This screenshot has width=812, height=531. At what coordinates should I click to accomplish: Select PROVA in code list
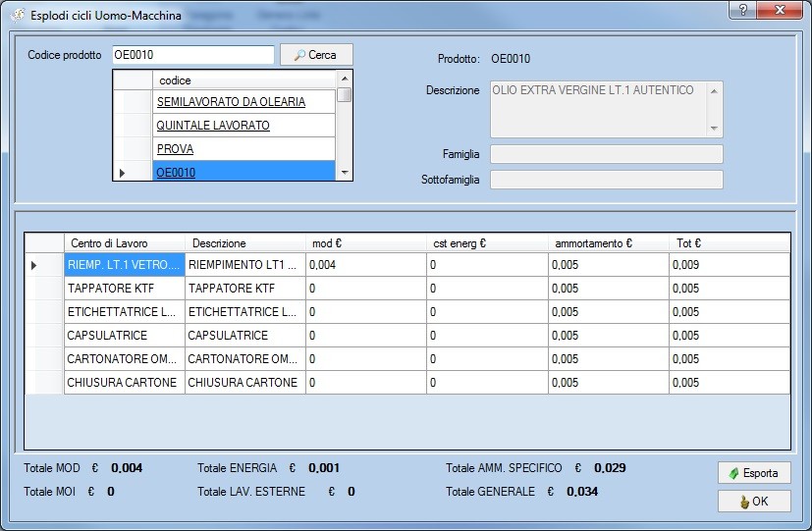pos(244,149)
